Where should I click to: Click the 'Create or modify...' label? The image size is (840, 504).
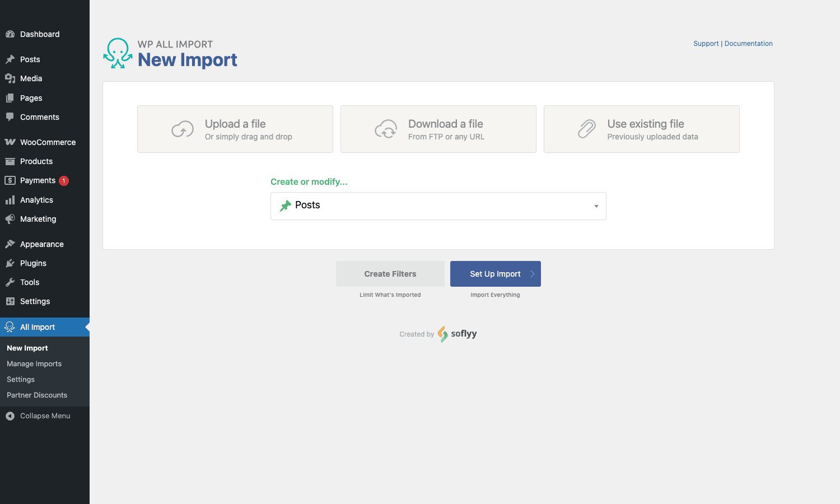pyautogui.click(x=309, y=182)
